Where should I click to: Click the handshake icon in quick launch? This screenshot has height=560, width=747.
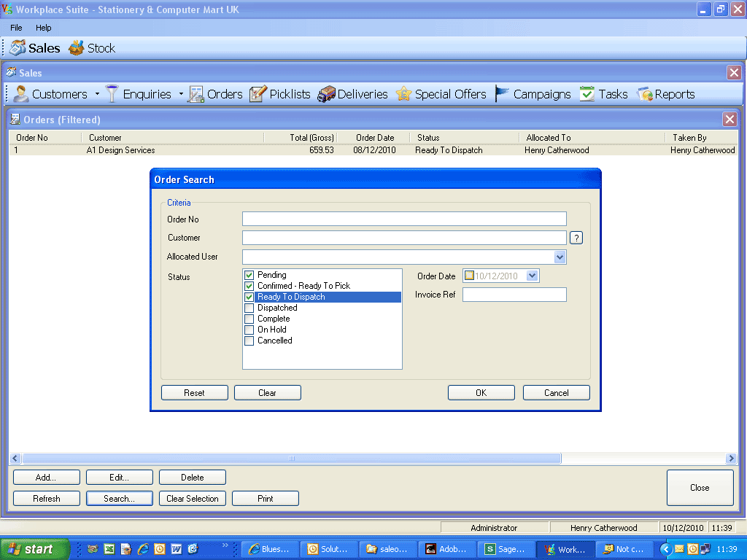click(93, 549)
